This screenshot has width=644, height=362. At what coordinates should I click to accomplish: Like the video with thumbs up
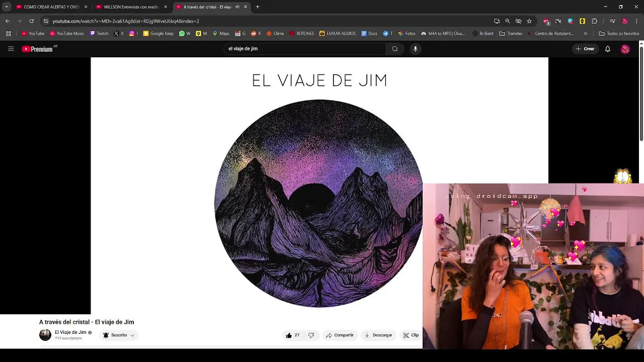[292, 335]
